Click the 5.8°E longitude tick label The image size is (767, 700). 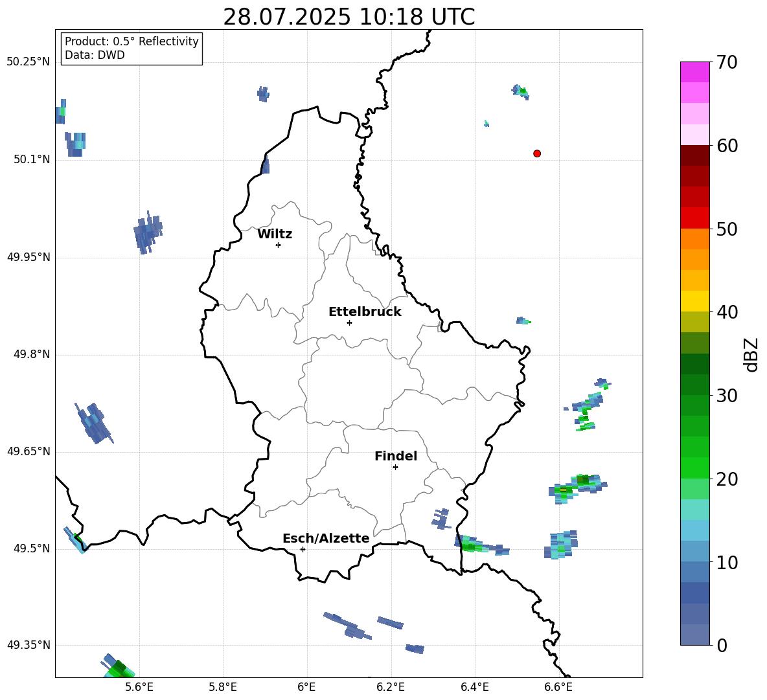223,687
